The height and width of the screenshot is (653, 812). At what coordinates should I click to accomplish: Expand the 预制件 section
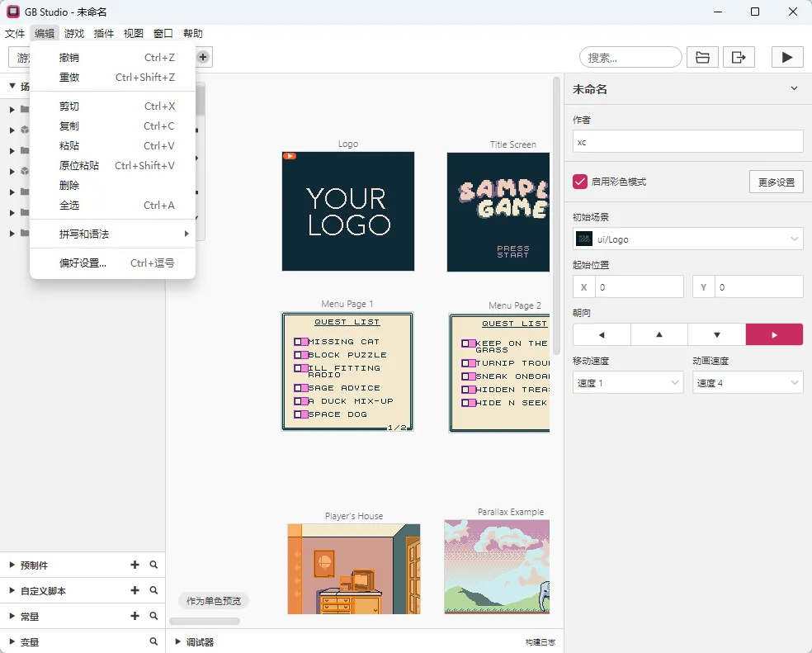coord(12,565)
